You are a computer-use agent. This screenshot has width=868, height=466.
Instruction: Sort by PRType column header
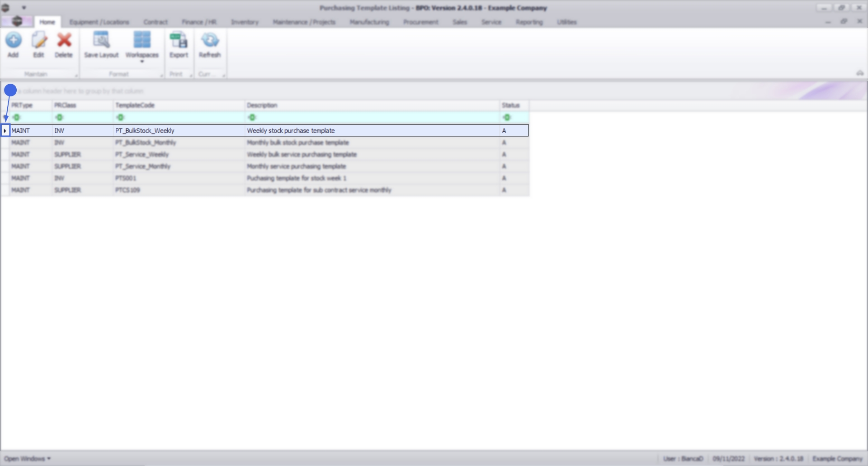(30, 105)
